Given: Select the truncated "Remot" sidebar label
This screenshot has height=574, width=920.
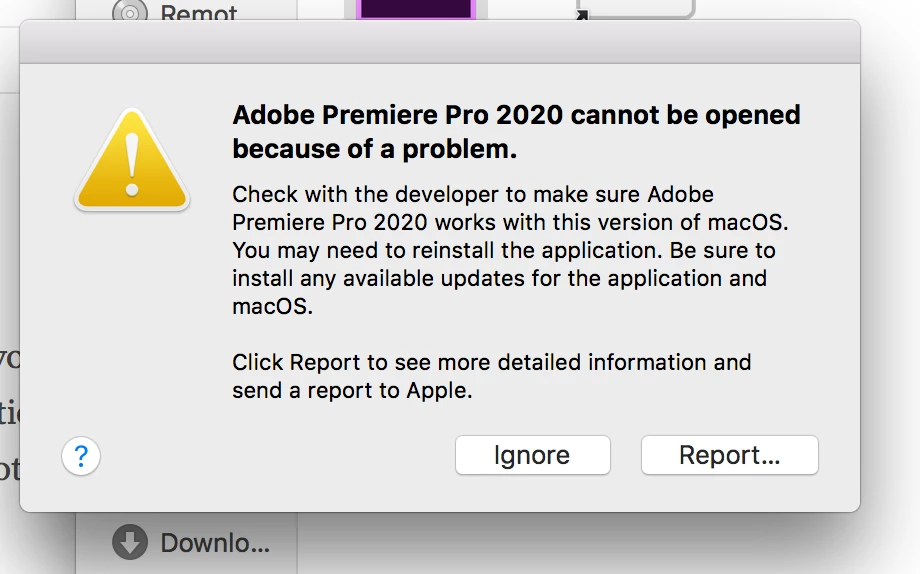Looking at the screenshot, I should click(199, 13).
